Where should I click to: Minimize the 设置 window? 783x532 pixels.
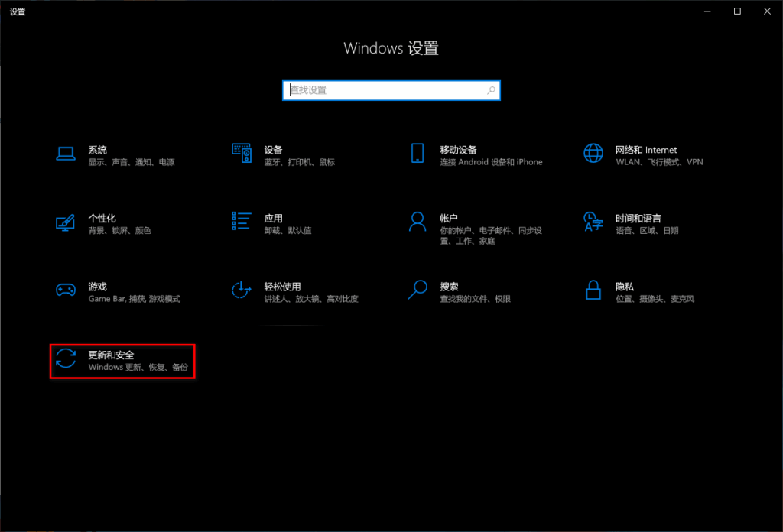[707, 11]
